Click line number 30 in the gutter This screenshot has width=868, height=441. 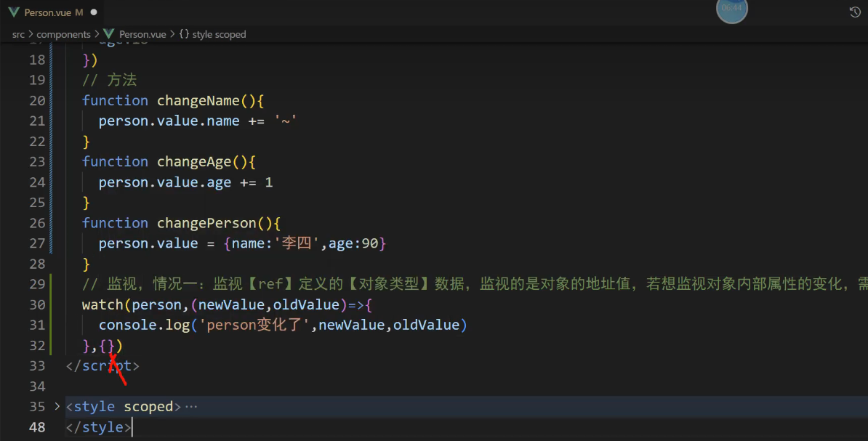coord(37,305)
